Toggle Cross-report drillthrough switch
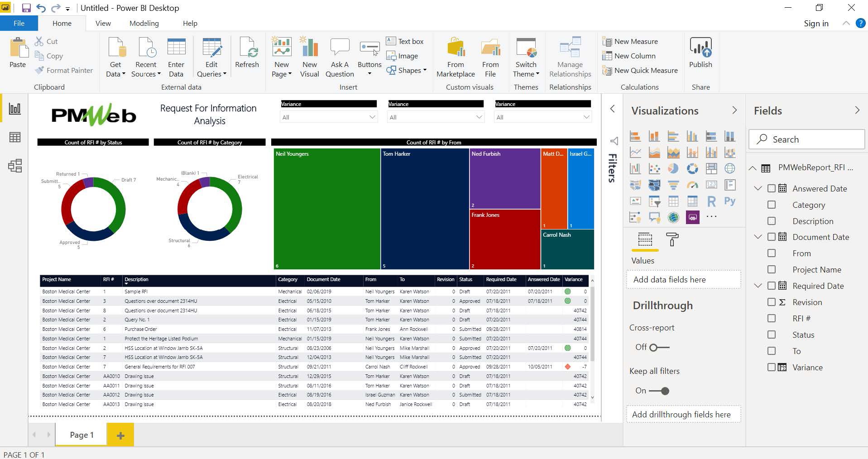 [659, 347]
